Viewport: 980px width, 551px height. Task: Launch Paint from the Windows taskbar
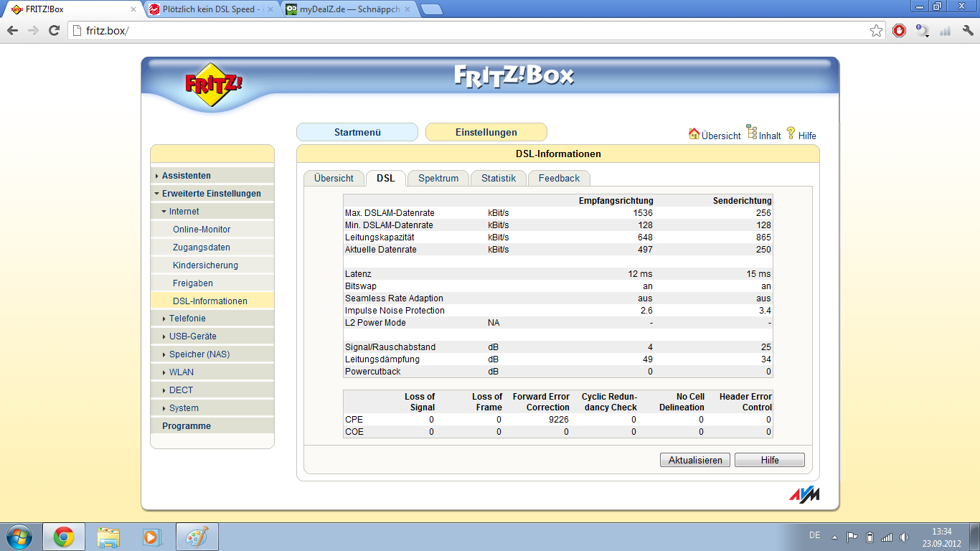tap(197, 537)
